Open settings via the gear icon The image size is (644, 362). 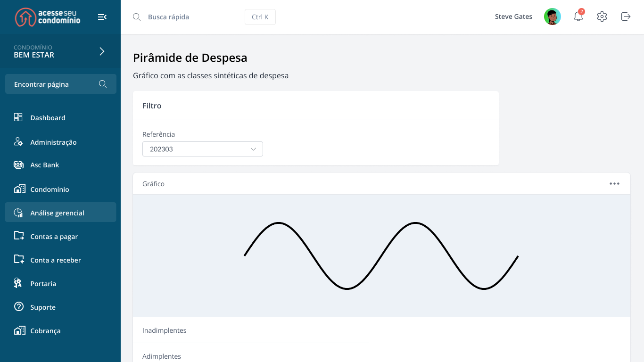pyautogui.click(x=602, y=16)
